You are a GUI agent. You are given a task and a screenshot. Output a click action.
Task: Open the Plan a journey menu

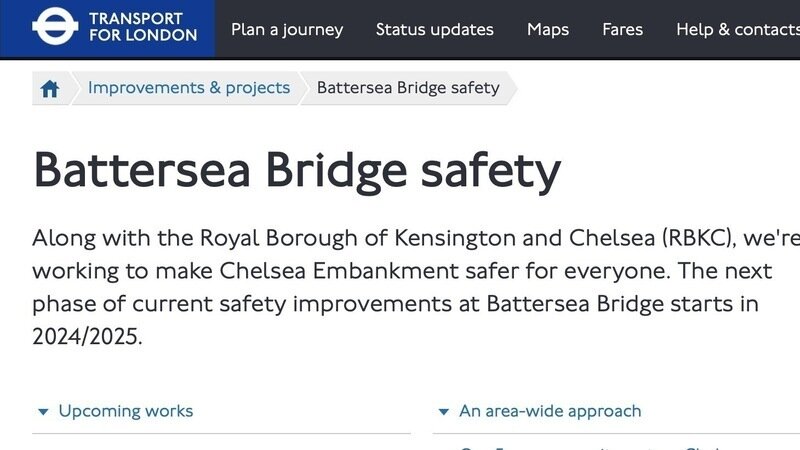click(x=287, y=29)
